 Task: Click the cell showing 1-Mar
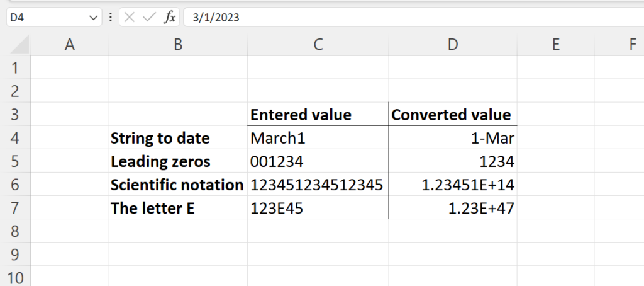[453, 137]
